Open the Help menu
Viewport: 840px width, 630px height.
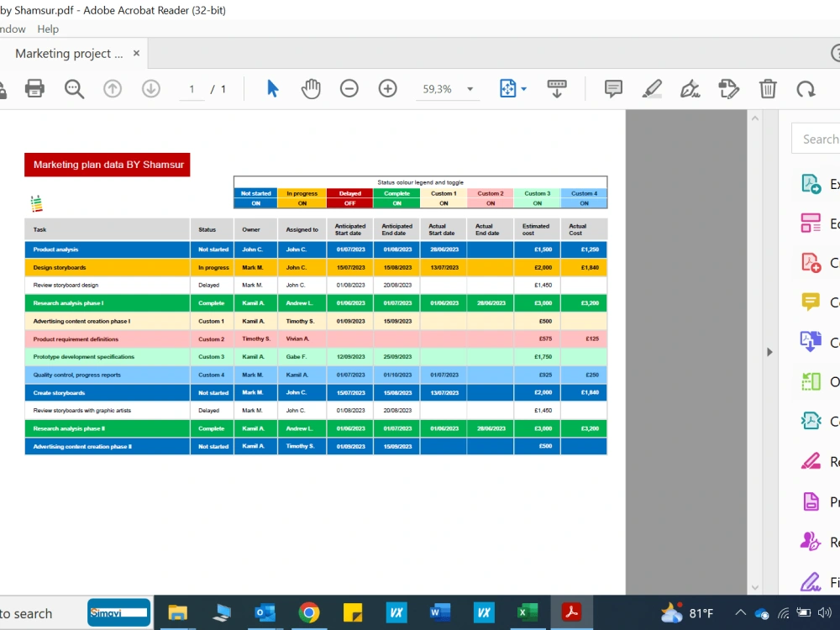[x=48, y=29]
